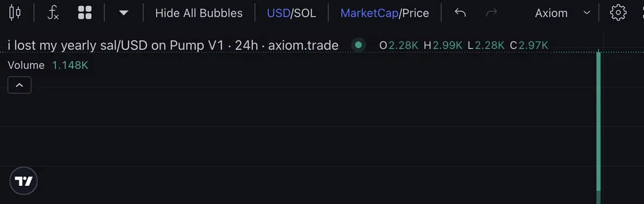The width and height of the screenshot is (644, 204).
Task: Open the Axiom dropdown menu
Action: (x=563, y=13)
